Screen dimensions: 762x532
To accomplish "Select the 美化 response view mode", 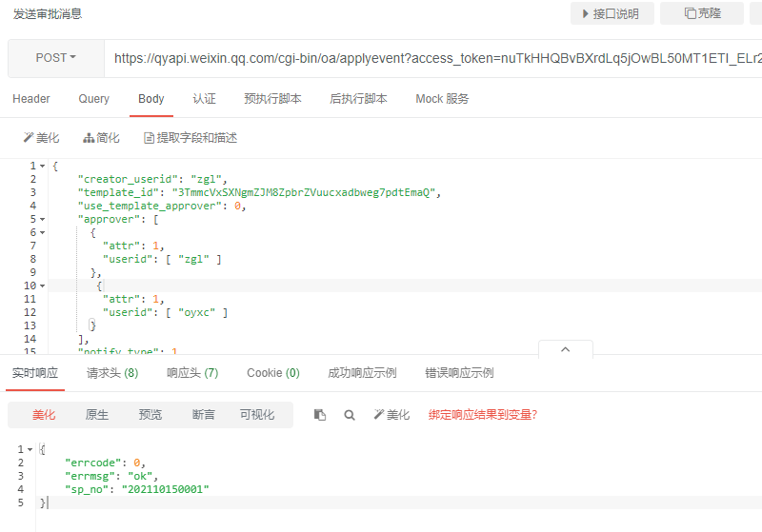I will coord(44,415).
